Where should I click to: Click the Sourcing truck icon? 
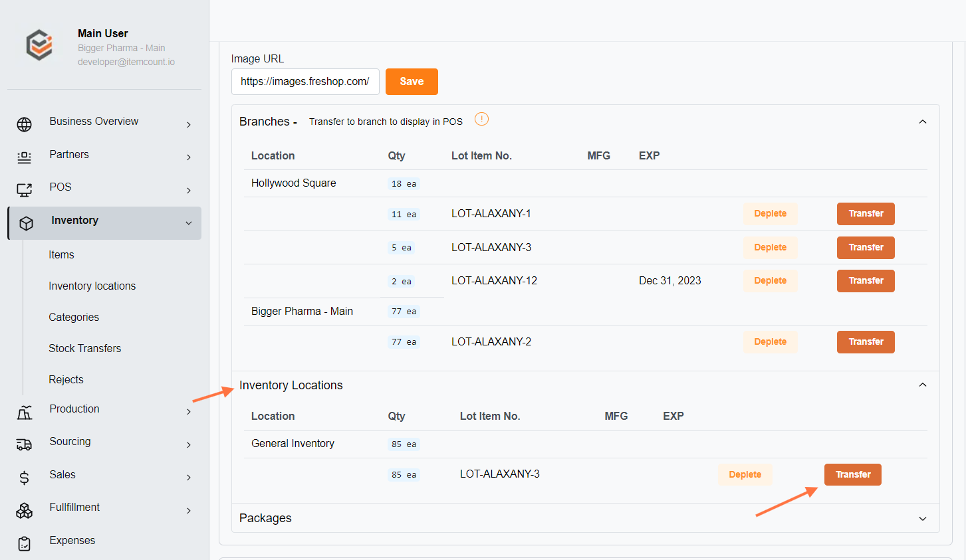(x=25, y=444)
